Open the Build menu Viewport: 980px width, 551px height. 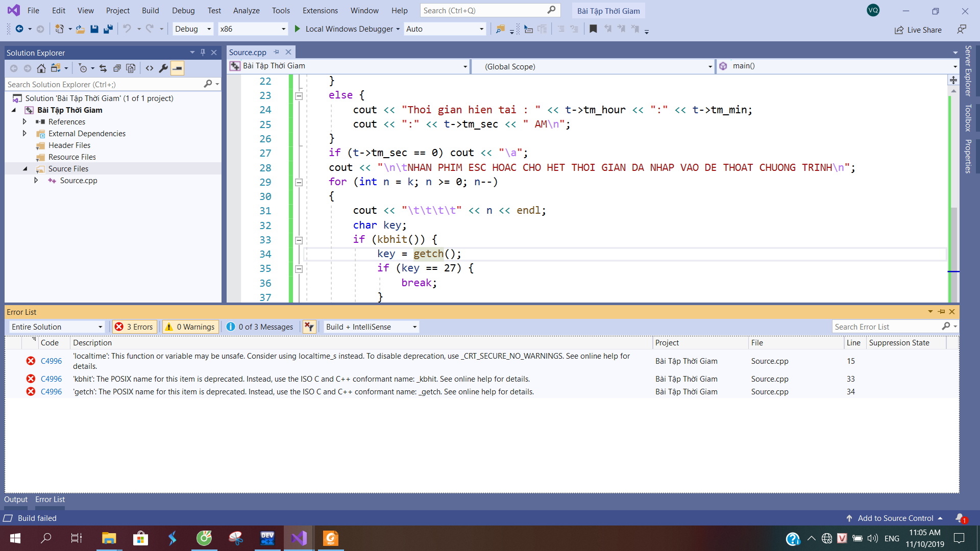(150, 10)
